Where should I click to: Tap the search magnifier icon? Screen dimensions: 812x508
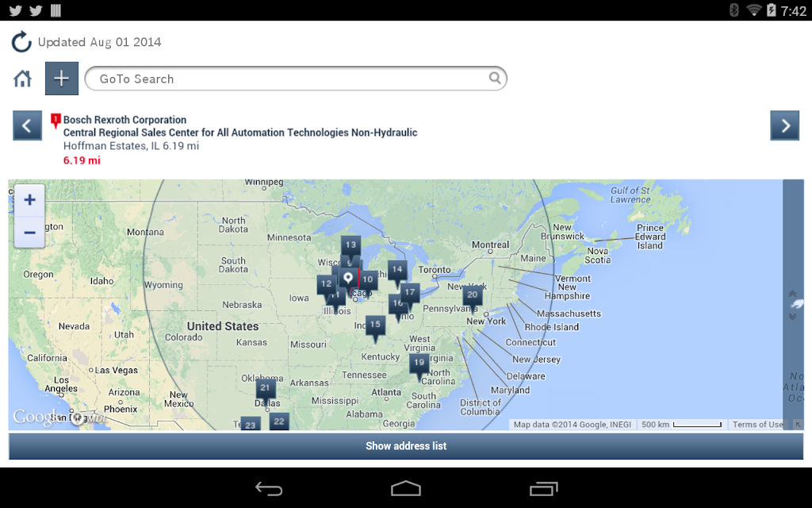pos(495,79)
